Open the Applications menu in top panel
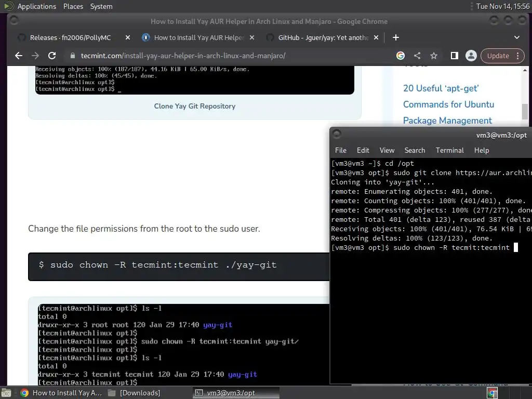This screenshot has width=532, height=399. [37, 6]
